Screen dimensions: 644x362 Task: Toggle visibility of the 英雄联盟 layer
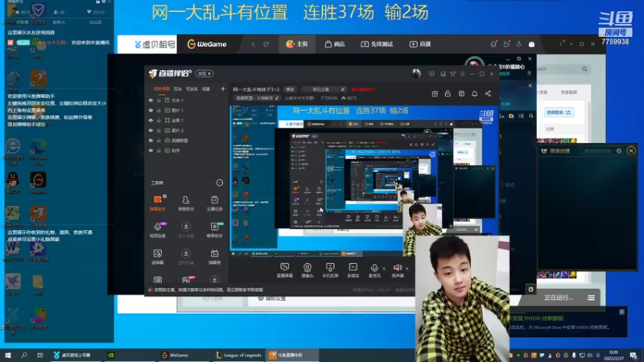(x=151, y=140)
